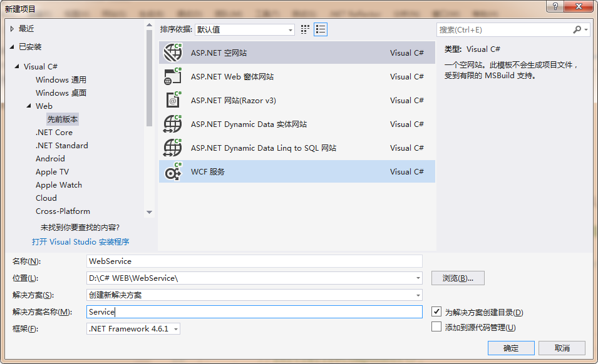This screenshot has width=598, height=364.
Task: Close the 新建项目 dialog
Action: pyautogui.click(x=579, y=6)
